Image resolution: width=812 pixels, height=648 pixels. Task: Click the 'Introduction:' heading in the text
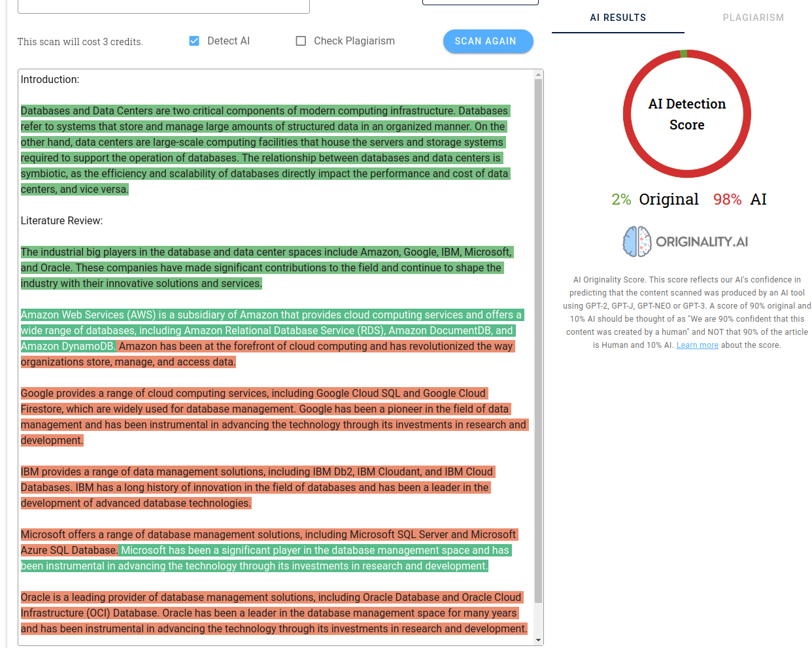(x=50, y=80)
